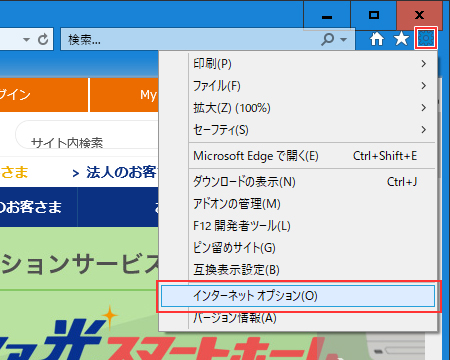Click the gear Tools icon
This screenshot has height=360, width=450.
[x=426, y=39]
